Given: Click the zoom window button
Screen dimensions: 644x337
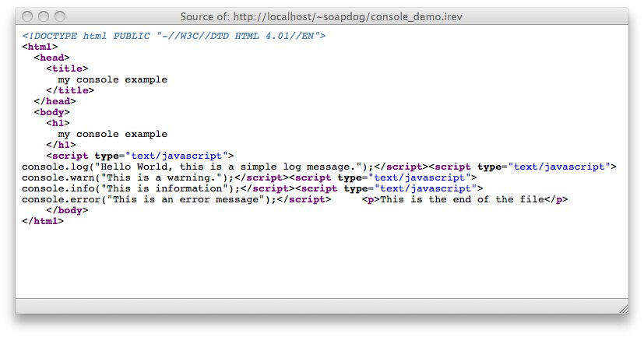Looking at the screenshot, I should [59, 16].
